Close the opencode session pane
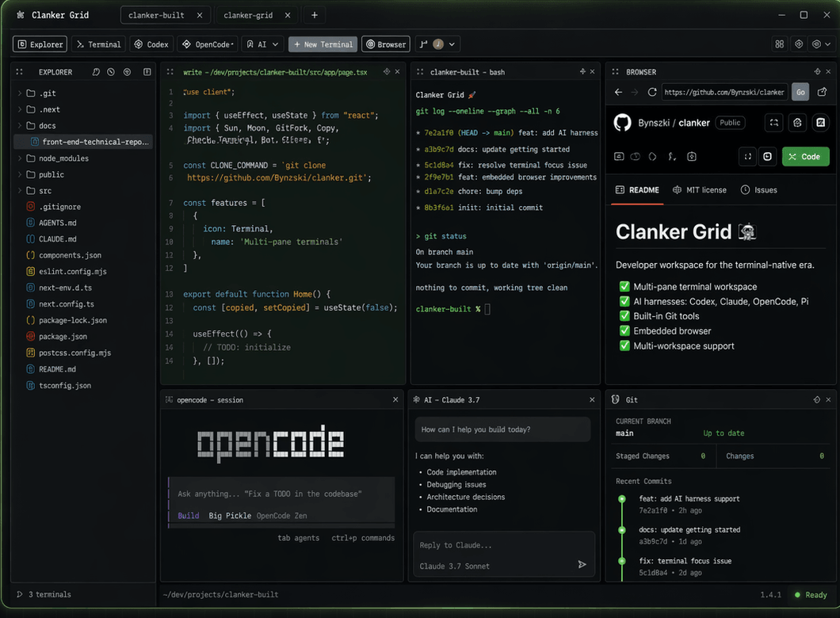 [x=395, y=400]
